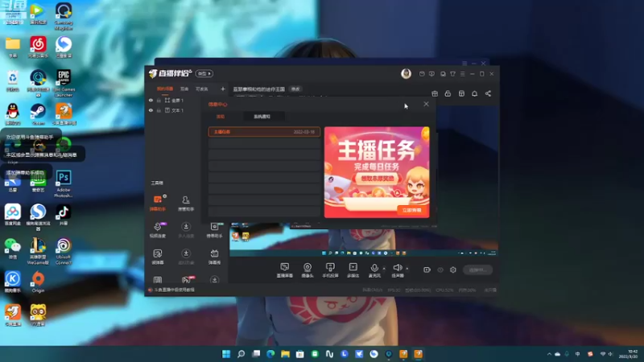Viewport: 644px width, 362px height.
Task: Switch to the second scene tab
Action: click(184, 88)
